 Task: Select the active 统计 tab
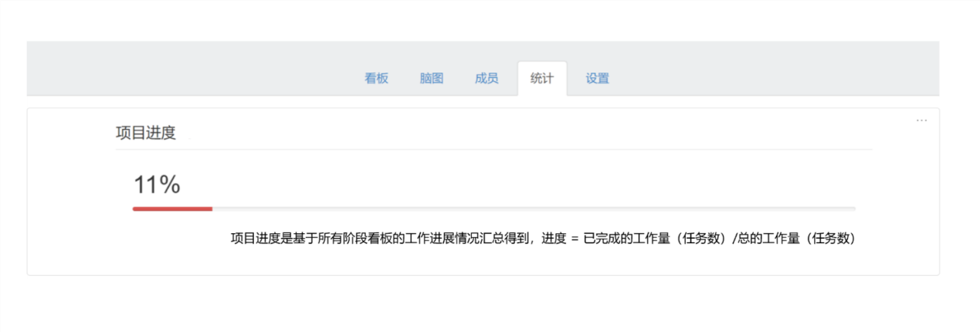(542, 78)
